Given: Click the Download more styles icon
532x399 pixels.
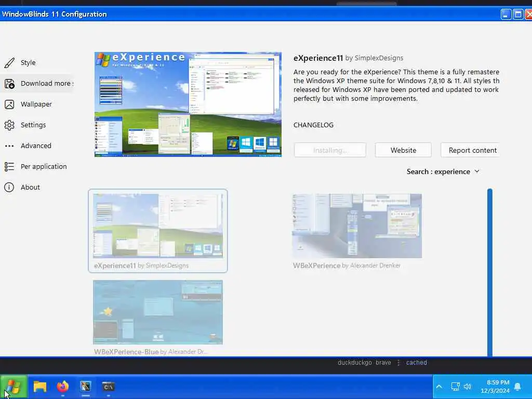Looking at the screenshot, I should (9, 84).
